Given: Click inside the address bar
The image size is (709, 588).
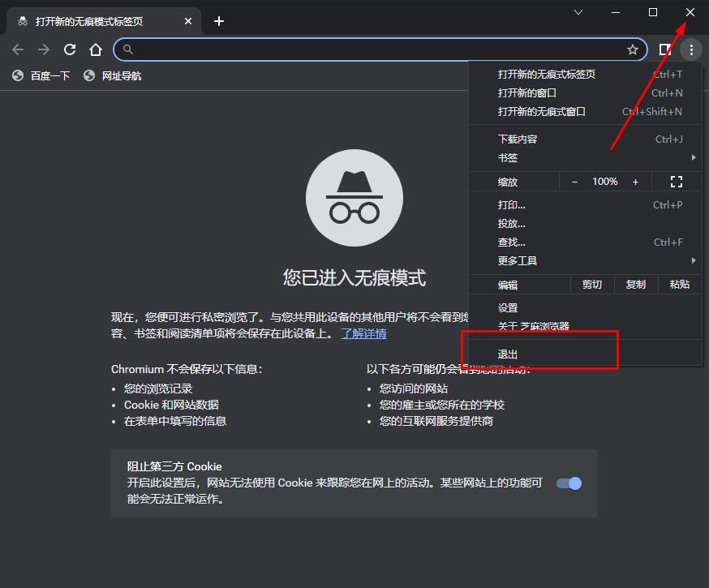Looking at the screenshot, I should pos(324,49).
